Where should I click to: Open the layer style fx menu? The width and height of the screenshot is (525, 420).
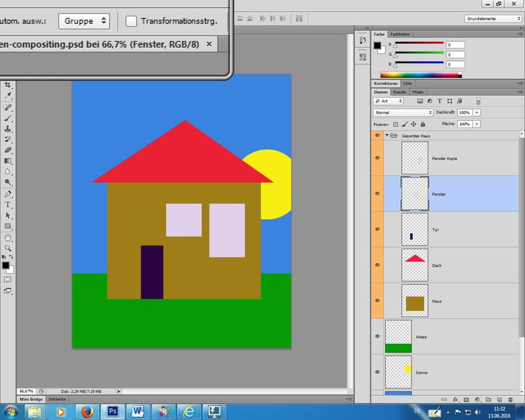pyautogui.click(x=455, y=399)
